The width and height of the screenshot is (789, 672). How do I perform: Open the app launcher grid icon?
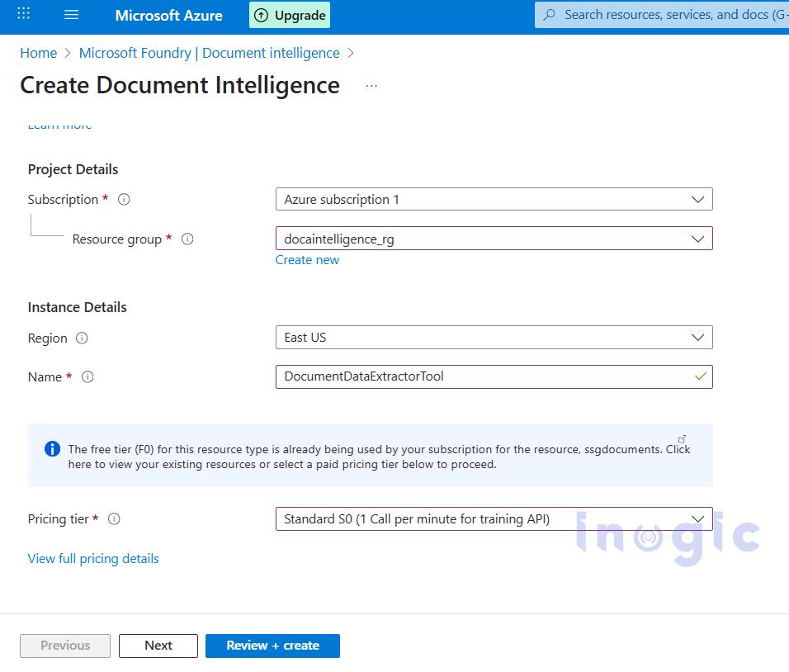(x=22, y=12)
